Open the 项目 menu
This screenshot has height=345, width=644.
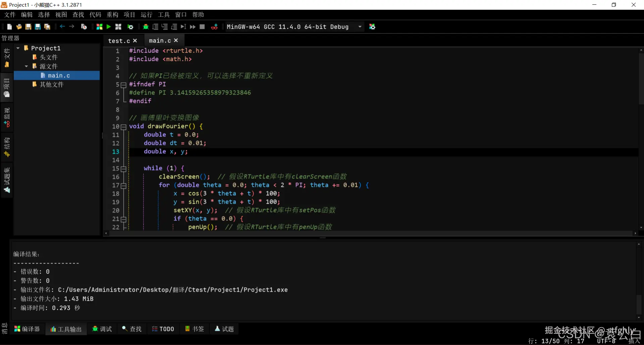pyautogui.click(x=129, y=15)
